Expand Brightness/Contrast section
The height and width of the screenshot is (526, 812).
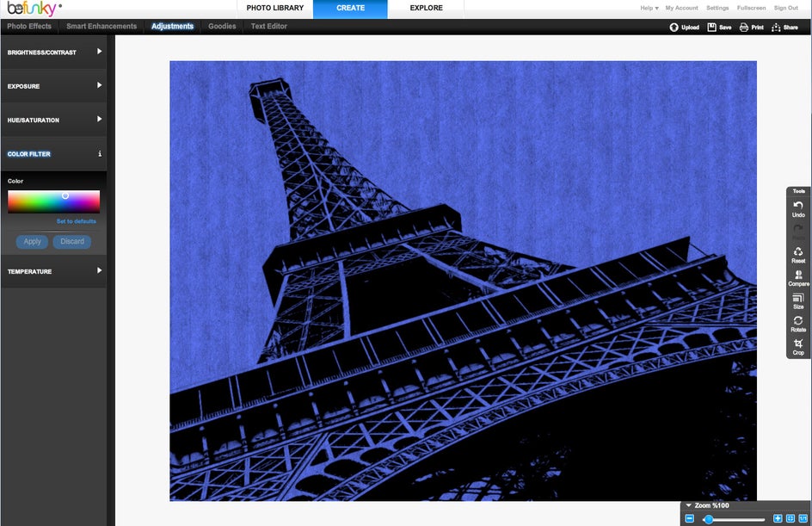[x=54, y=52]
